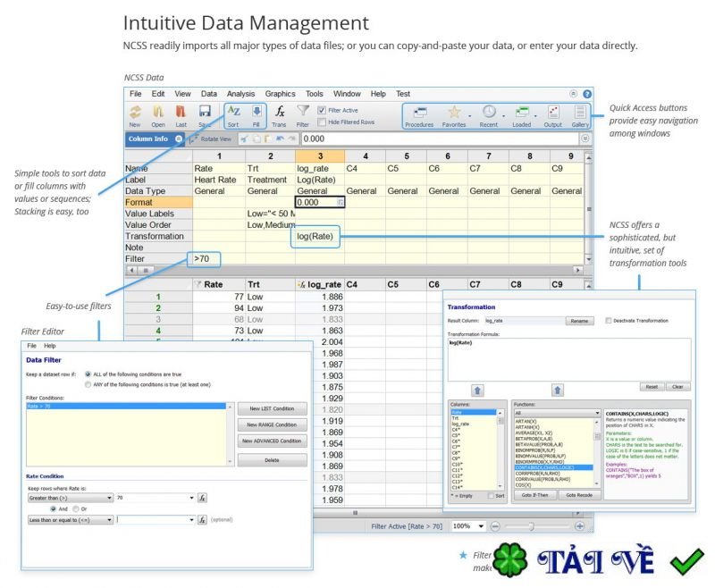Image resolution: width=715 pixels, height=588 pixels.
Task: Choose the Or radio option
Action: click(x=76, y=508)
